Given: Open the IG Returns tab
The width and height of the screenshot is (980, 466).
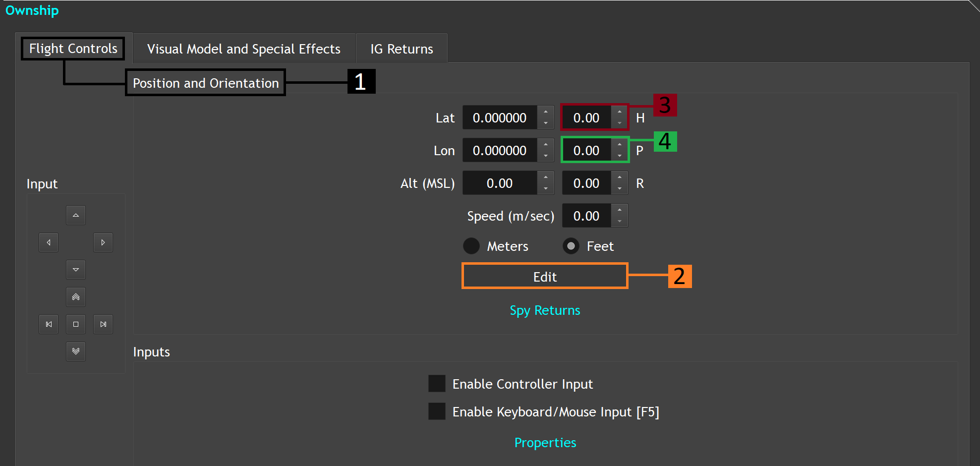Looking at the screenshot, I should pyautogui.click(x=402, y=49).
